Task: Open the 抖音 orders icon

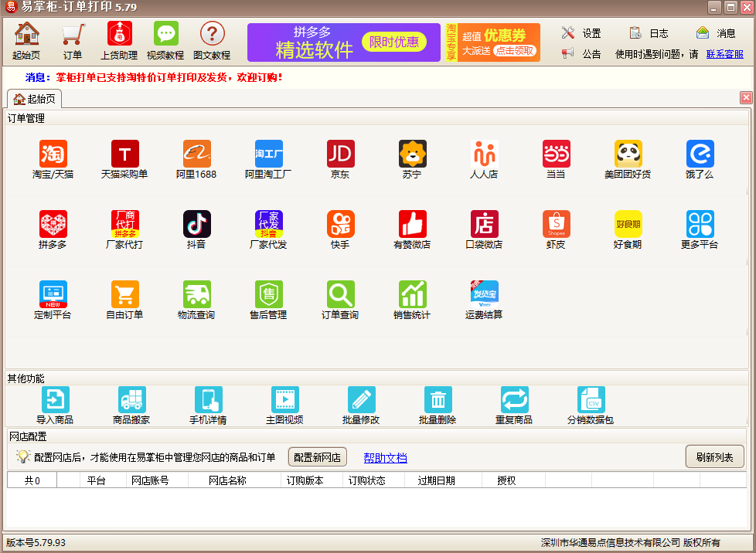Action: (x=196, y=225)
